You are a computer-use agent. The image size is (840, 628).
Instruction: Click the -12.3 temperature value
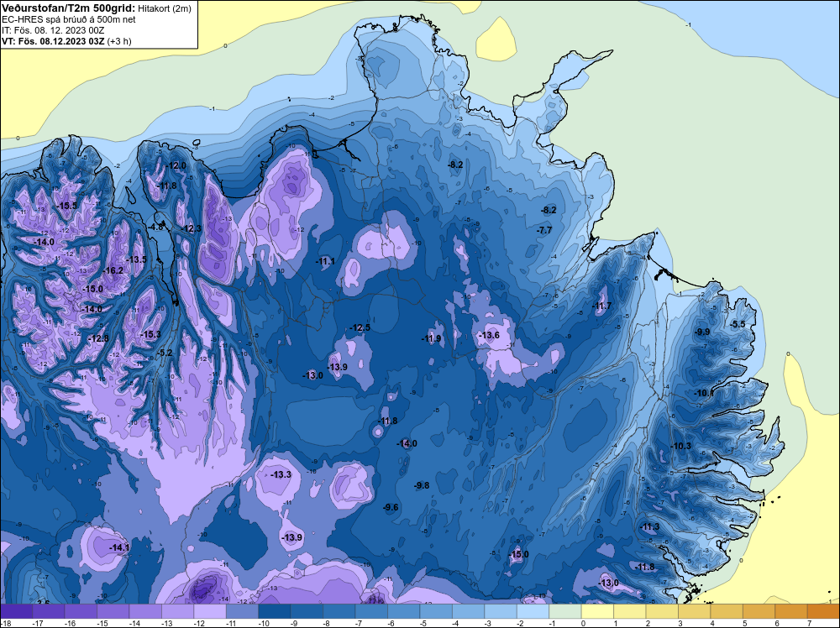192,228
